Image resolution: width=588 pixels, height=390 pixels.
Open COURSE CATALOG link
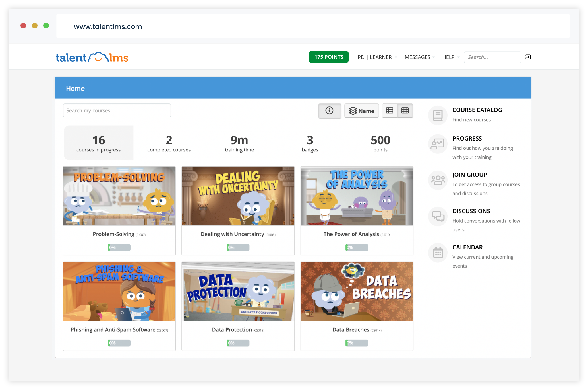(477, 110)
